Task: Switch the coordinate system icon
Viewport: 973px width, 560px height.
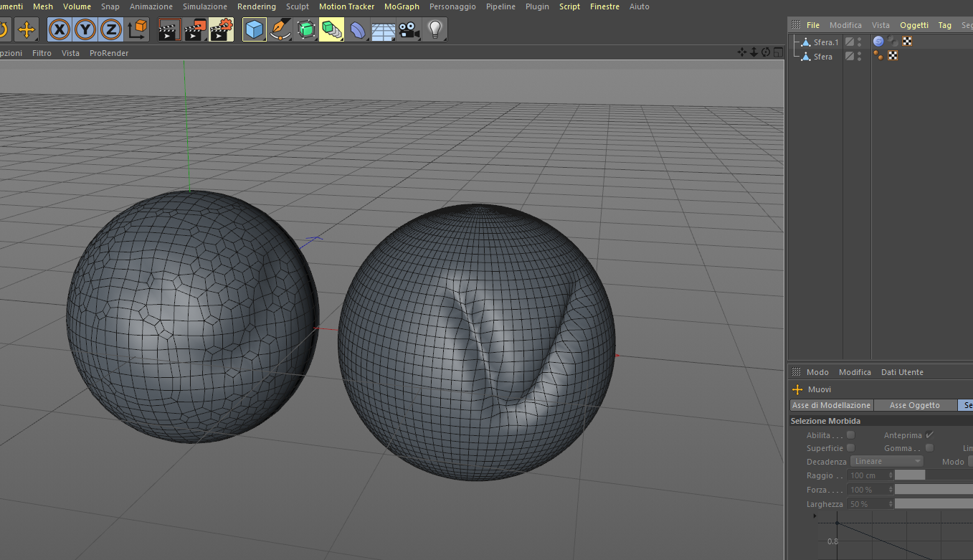Action: pyautogui.click(x=137, y=29)
